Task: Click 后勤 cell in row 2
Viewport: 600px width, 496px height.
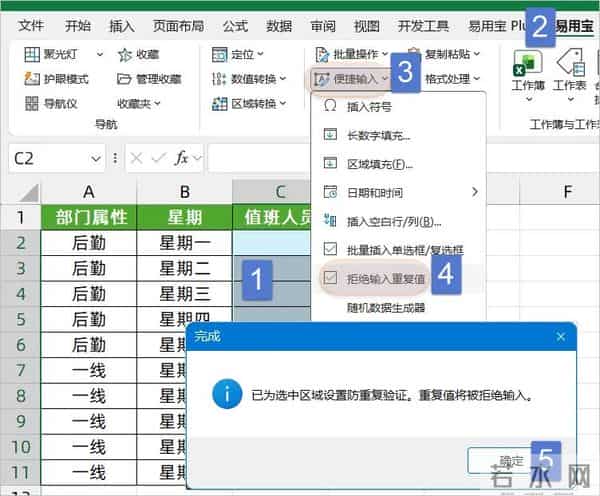Action: coord(89,243)
